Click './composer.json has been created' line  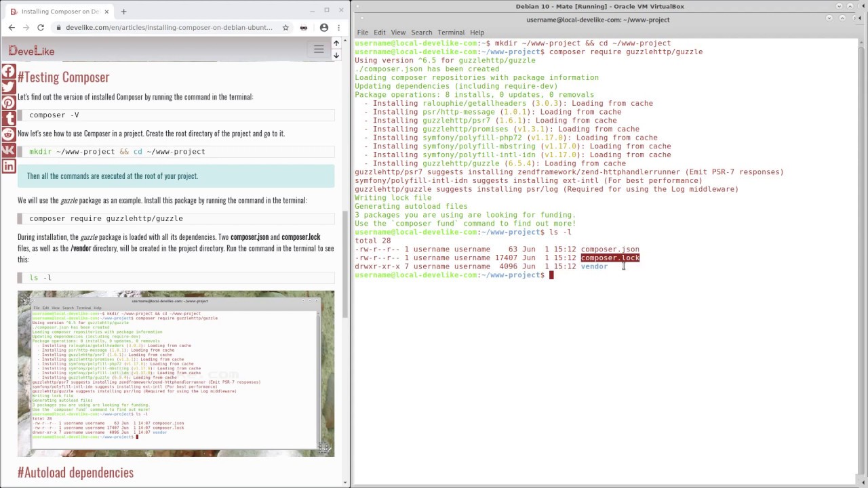[427, 69]
